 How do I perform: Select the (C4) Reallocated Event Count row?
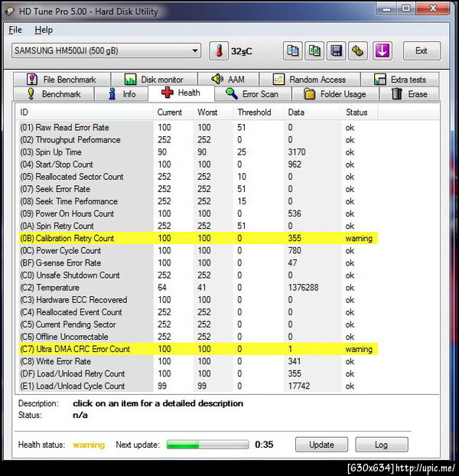[x=197, y=312]
